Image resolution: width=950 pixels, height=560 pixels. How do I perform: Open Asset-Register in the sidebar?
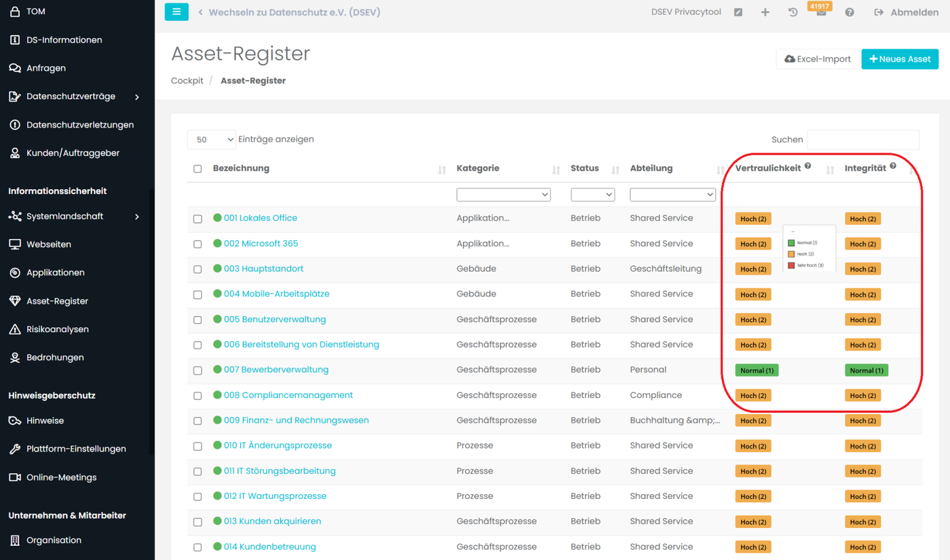(57, 301)
